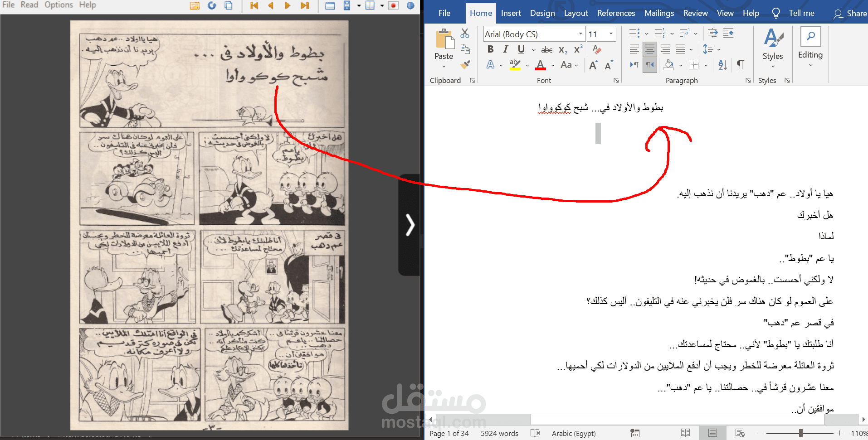This screenshot has height=440, width=868.
Task: Select the Format Painter brush
Action: (x=465, y=64)
